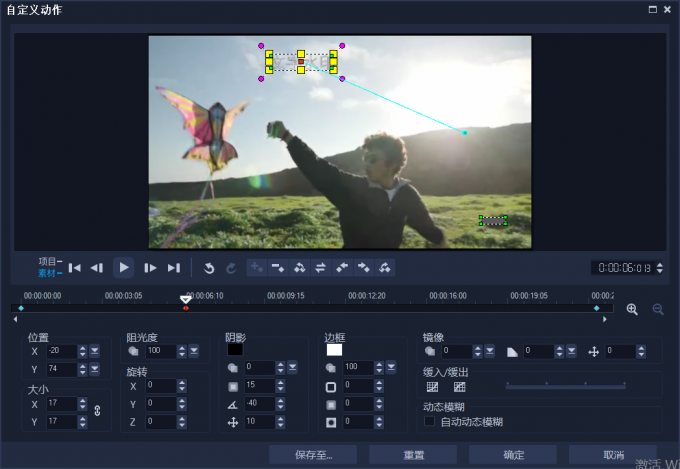Image resolution: width=680 pixels, height=469 pixels.
Task: Open the 阻光度 value slider dropdown
Action: (194, 351)
